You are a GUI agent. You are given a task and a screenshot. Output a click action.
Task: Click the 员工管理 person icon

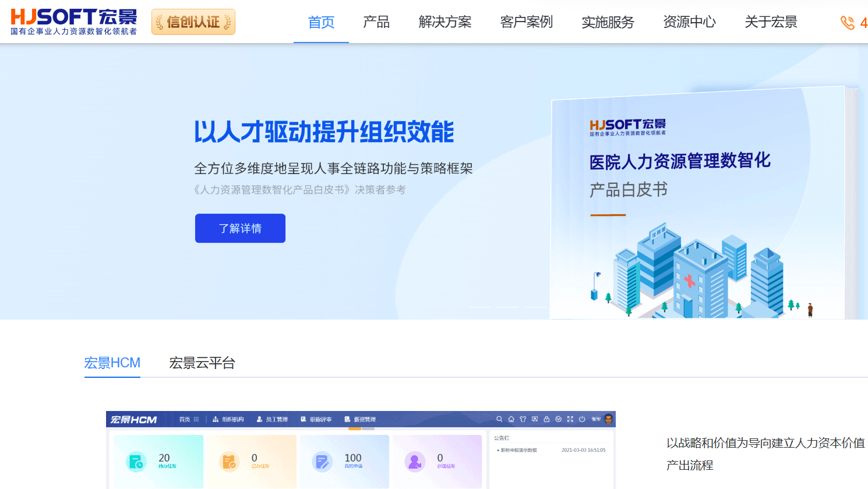pos(260,419)
